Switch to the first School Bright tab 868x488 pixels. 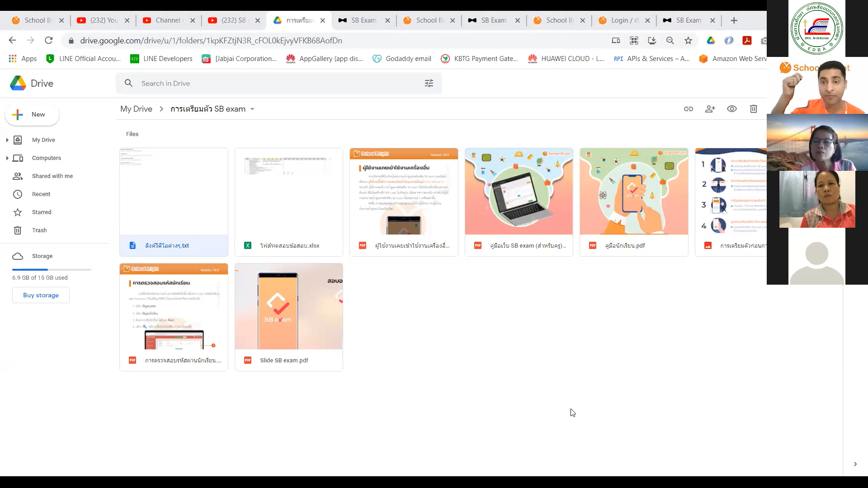pyautogui.click(x=38, y=20)
